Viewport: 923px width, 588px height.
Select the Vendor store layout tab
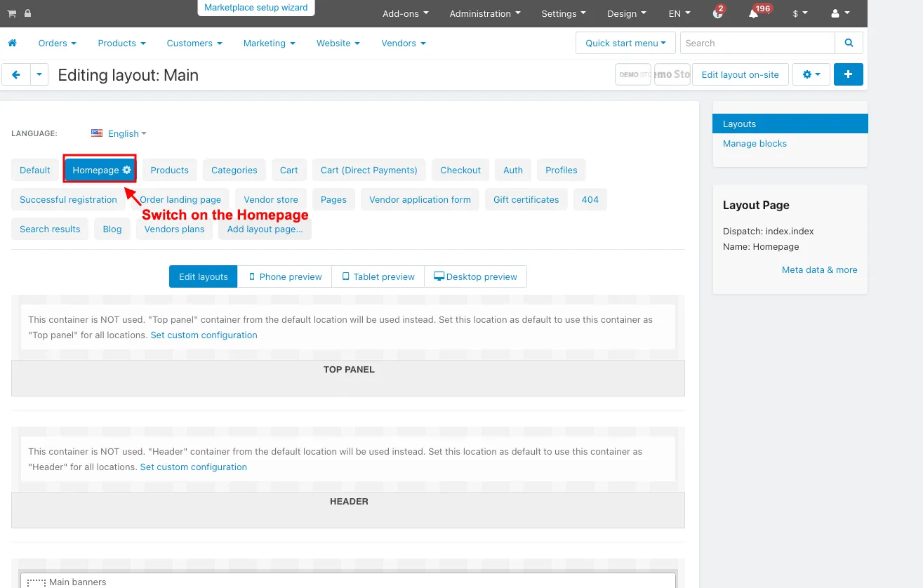tap(271, 199)
